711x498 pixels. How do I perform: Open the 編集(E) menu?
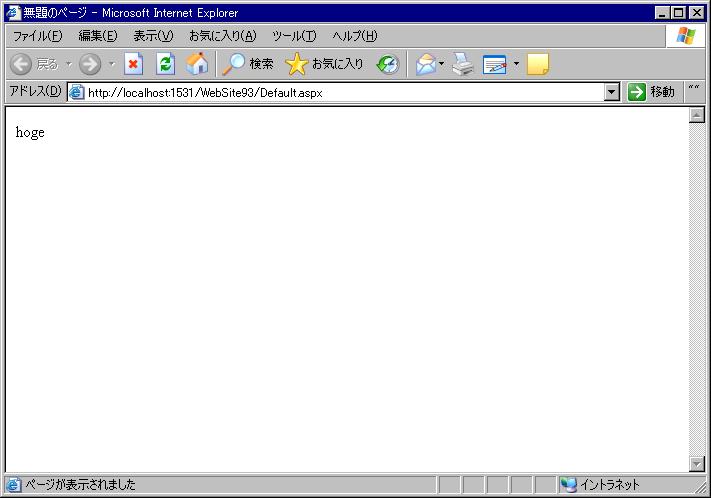pyautogui.click(x=97, y=36)
